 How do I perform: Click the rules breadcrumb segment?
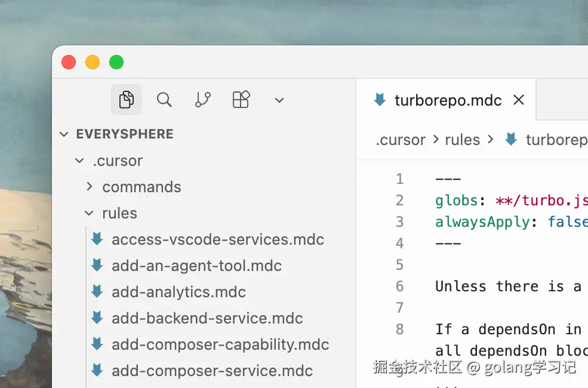[x=462, y=140]
